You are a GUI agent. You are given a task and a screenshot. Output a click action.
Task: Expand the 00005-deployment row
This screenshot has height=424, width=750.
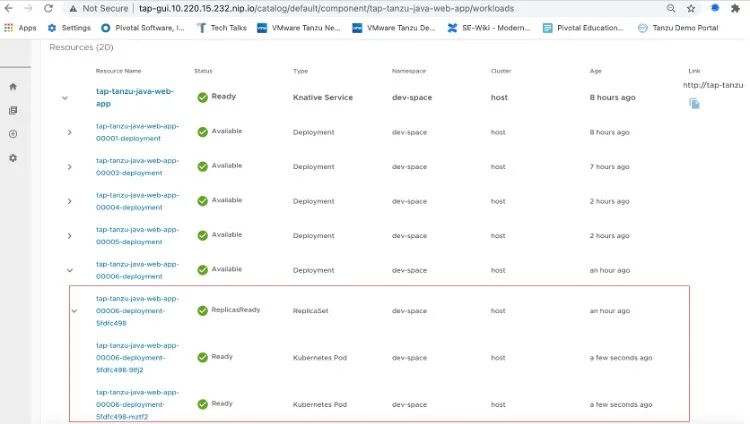point(69,235)
